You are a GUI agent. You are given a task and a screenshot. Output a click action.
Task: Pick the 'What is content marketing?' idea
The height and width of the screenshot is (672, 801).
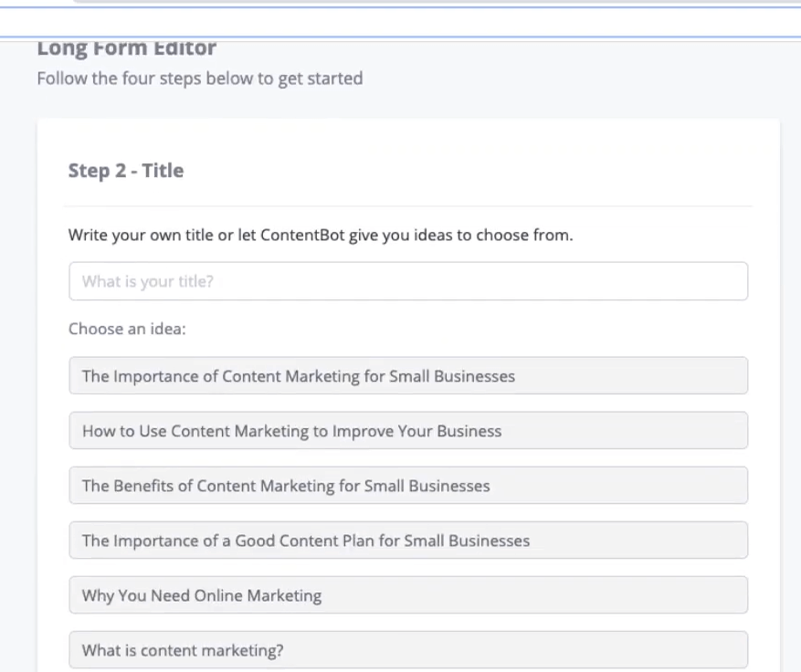pos(408,649)
